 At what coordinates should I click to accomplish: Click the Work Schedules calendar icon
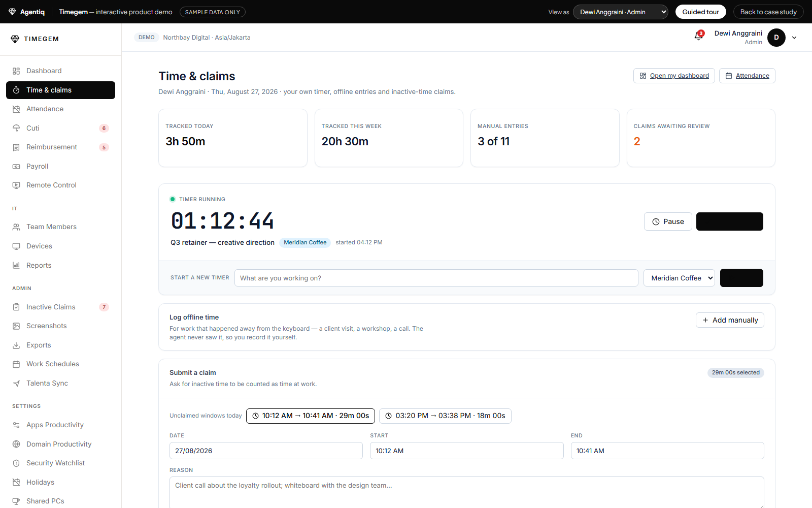(x=16, y=364)
